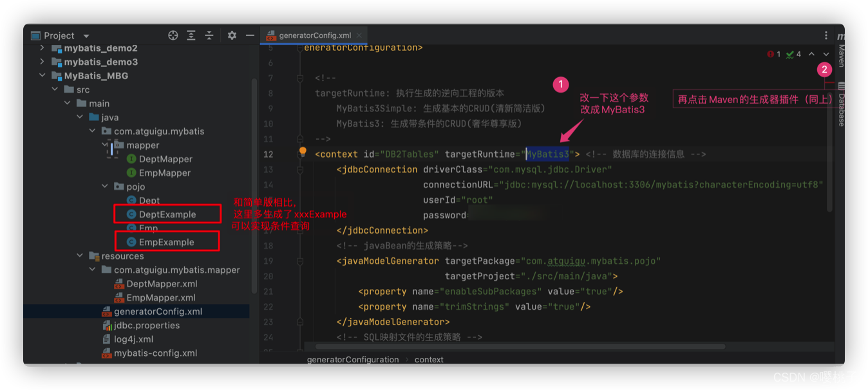Select the jdbc.properties file
The image size is (868, 390).
click(x=141, y=325)
